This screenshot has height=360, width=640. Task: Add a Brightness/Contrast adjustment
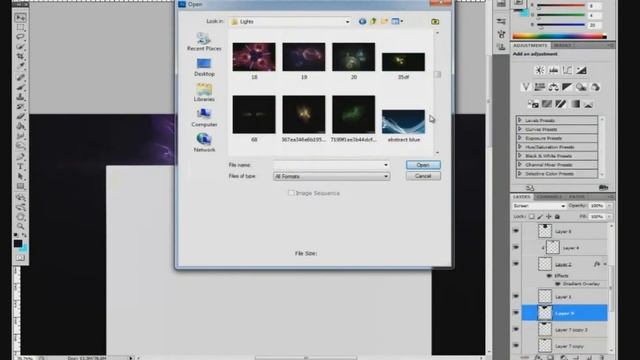coord(540,70)
